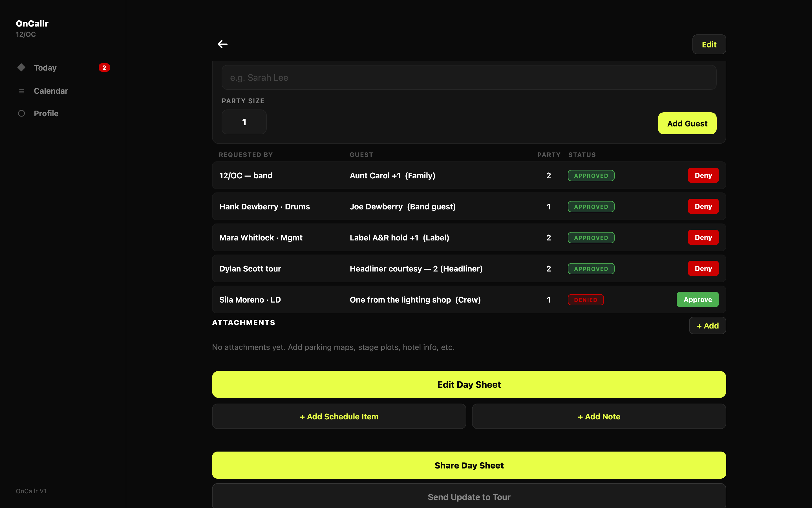812x508 pixels.
Task: Click the Requested By column header
Action: [246, 155]
